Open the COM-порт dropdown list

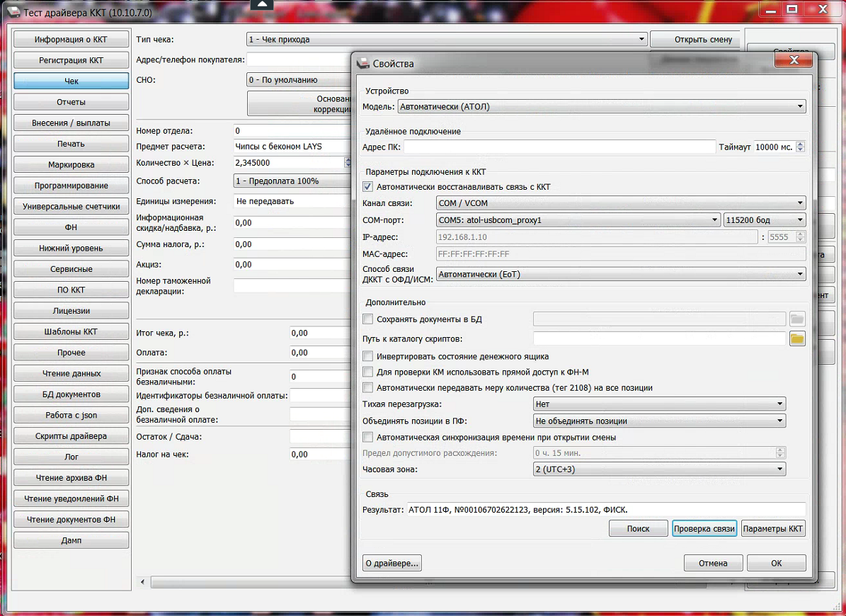click(578, 220)
